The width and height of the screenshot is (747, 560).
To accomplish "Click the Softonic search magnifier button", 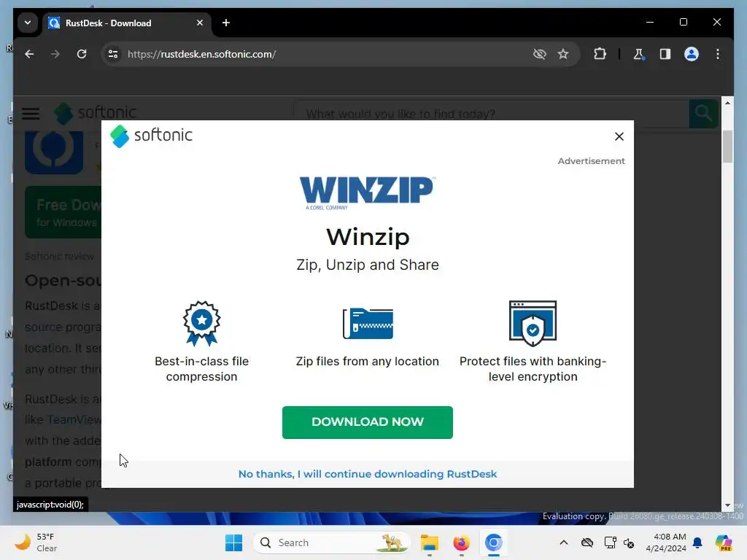I will click(703, 114).
